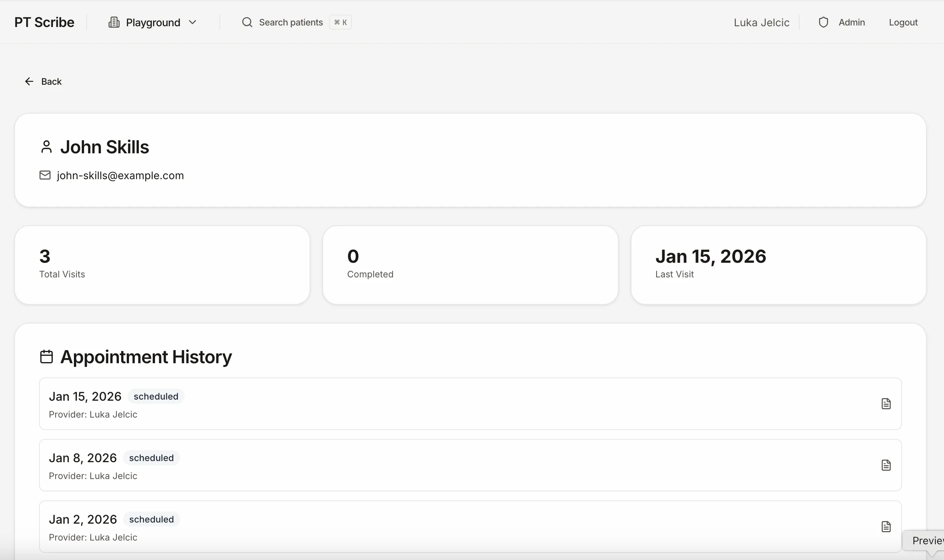Click the PT Scribe logo
This screenshot has height=560, width=944.
pyautogui.click(x=44, y=22)
